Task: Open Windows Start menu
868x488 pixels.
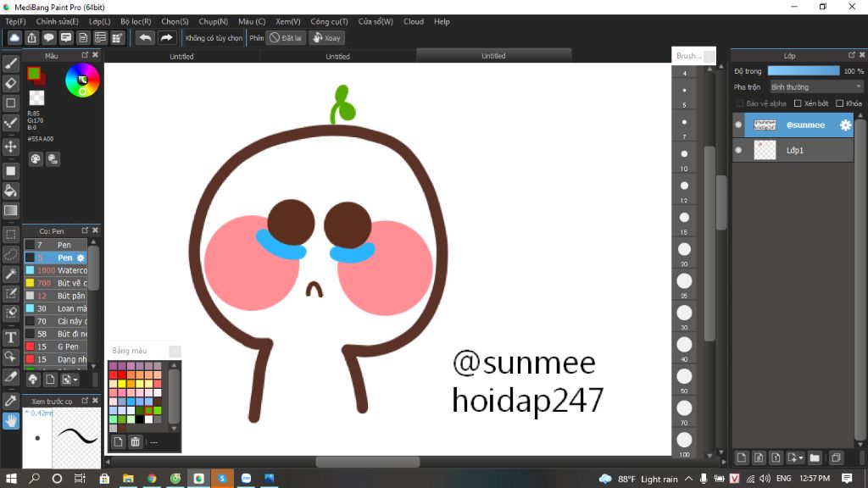Action: (10, 478)
